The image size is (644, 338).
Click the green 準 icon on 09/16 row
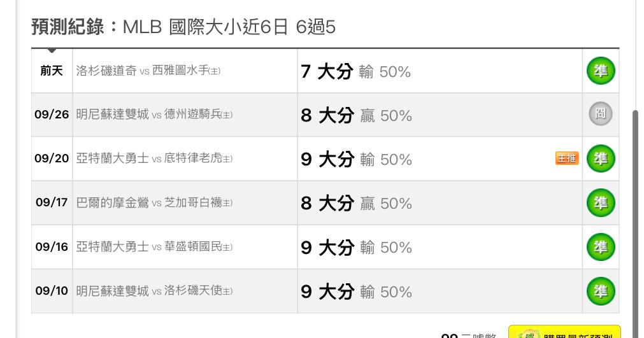[601, 247]
